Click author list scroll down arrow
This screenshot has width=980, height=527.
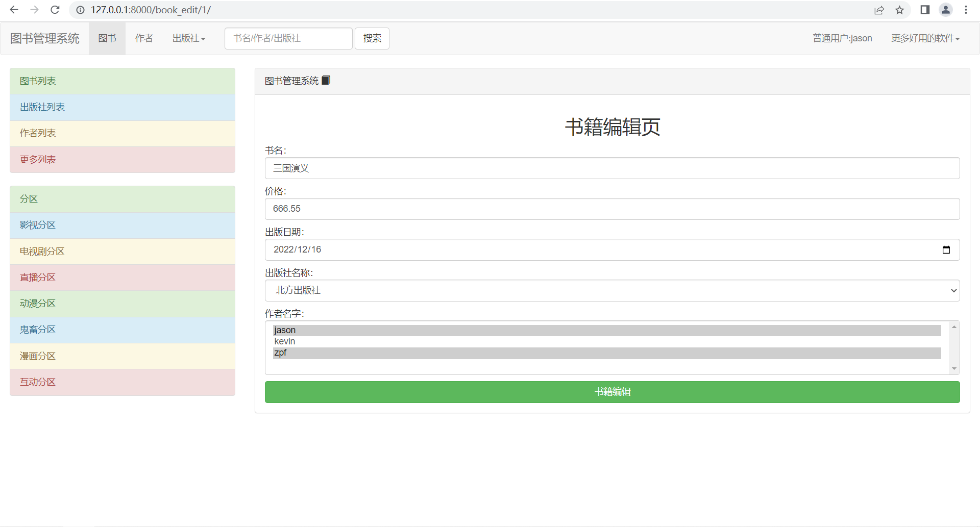954,369
